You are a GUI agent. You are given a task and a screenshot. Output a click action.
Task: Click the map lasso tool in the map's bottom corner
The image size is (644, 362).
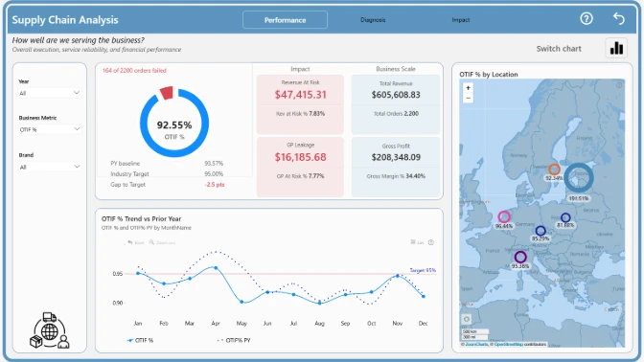pos(467,319)
